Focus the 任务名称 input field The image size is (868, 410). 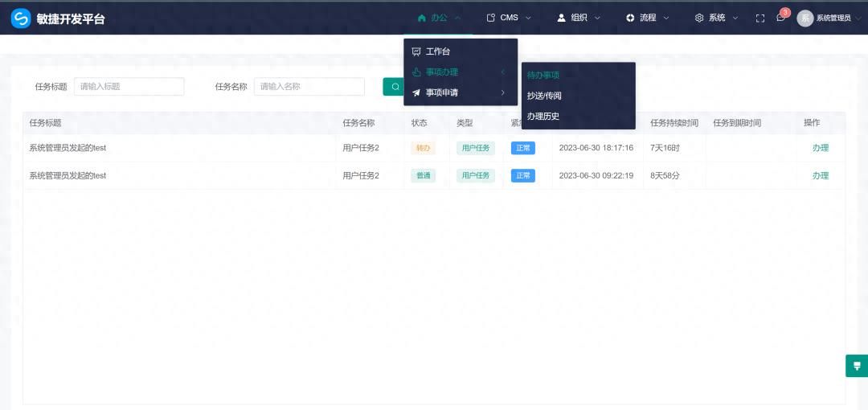click(x=309, y=87)
